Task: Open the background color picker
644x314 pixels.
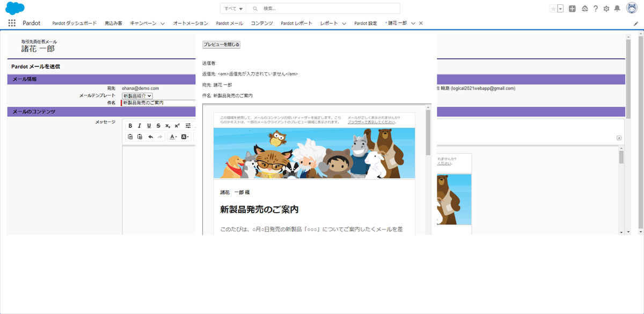Action: coord(185,137)
